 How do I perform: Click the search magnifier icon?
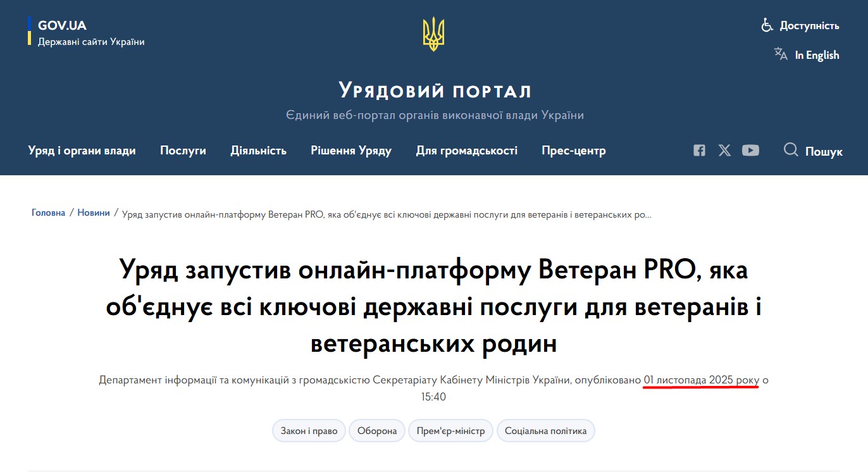790,151
